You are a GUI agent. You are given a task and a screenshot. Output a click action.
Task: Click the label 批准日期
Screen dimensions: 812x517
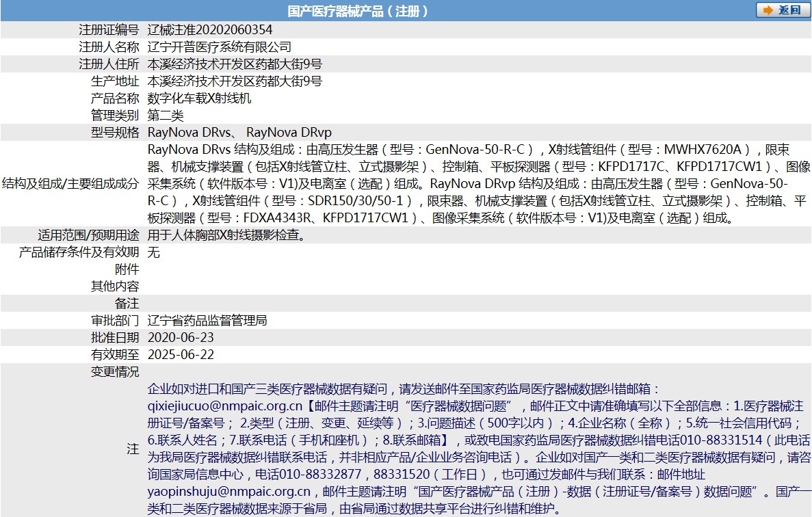[115, 337]
